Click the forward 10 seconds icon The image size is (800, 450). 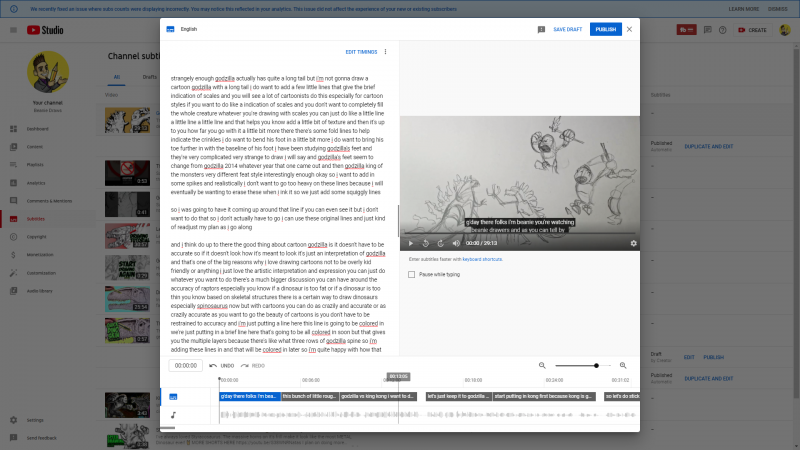click(x=441, y=243)
